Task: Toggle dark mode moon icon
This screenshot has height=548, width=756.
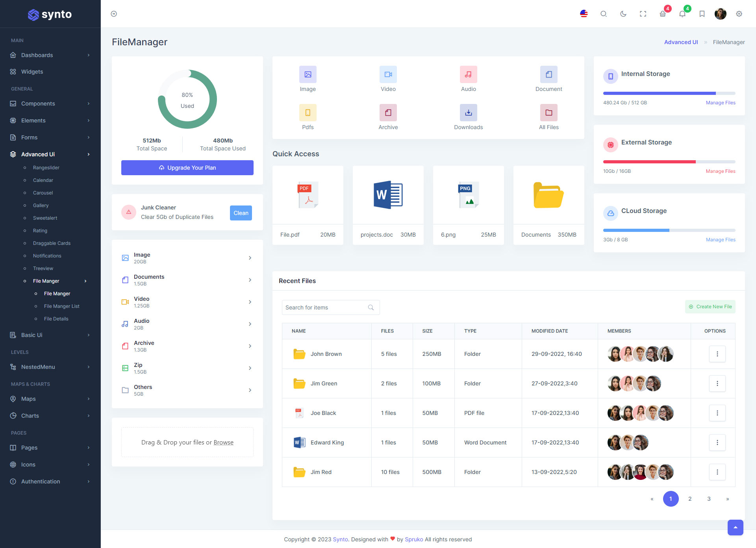Action: pos(623,14)
